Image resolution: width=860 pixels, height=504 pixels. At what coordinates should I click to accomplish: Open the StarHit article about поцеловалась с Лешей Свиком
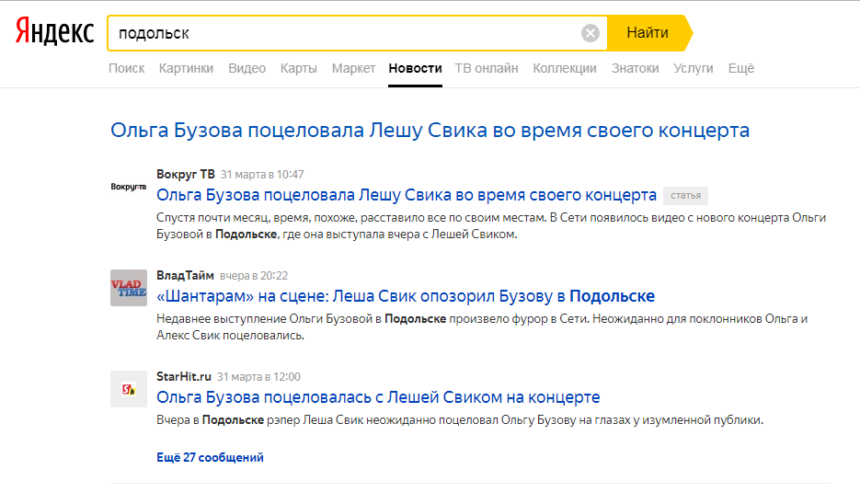coord(378,397)
